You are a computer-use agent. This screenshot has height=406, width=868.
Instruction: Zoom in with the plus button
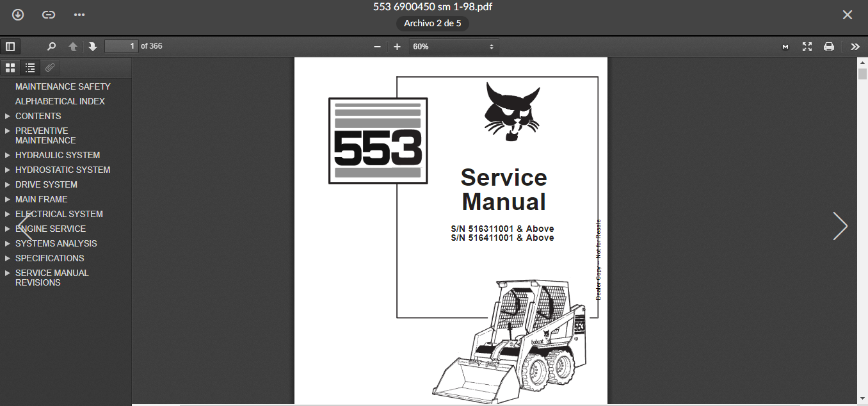point(397,47)
